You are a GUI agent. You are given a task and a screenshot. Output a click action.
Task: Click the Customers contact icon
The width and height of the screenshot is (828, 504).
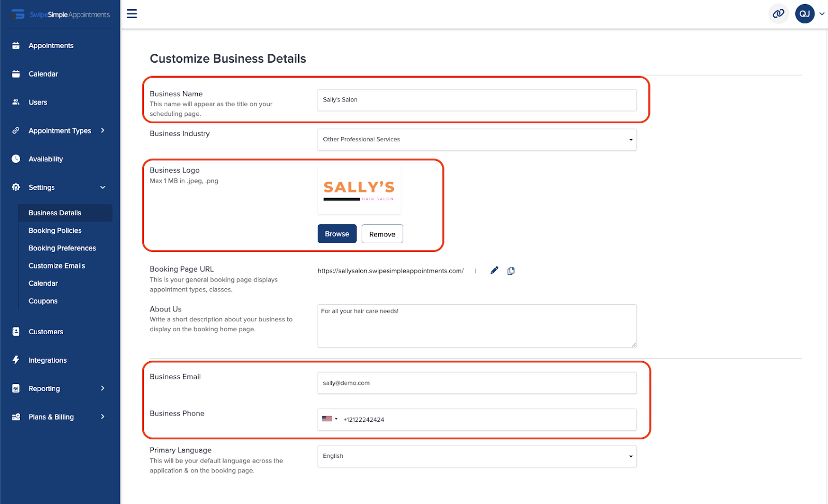16,332
